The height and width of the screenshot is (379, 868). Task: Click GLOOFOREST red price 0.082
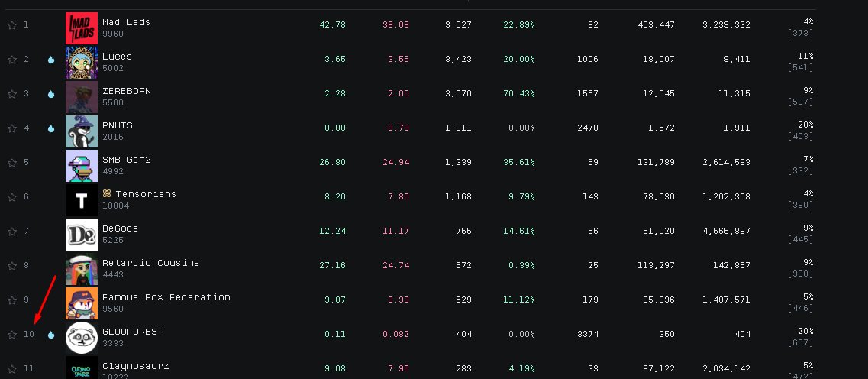(395, 334)
